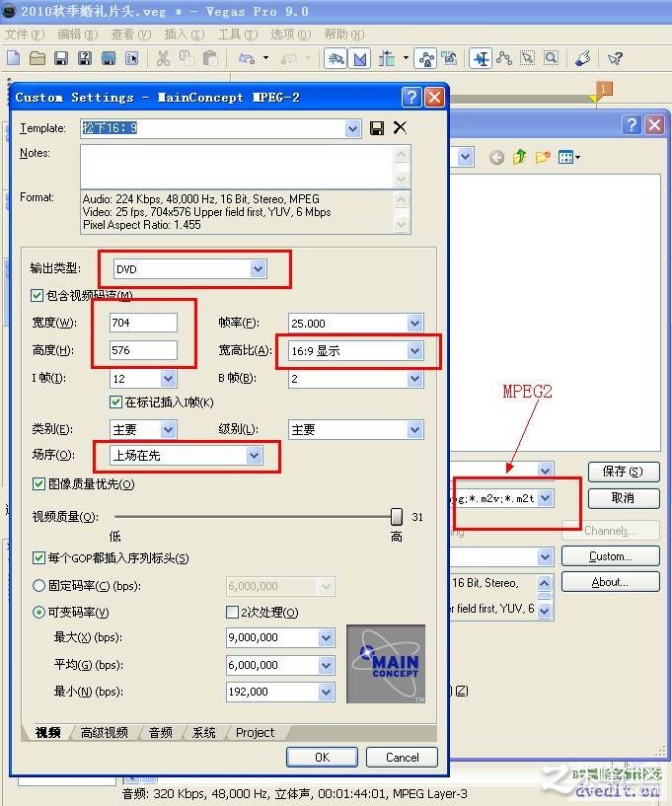This screenshot has height=806, width=672.
Task: Open the 类别 主要 dropdown
Action: [x=168, y=429]
